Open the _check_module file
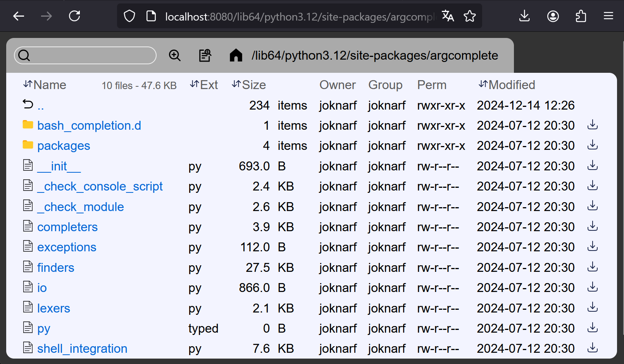The width and height of the screenshot is (624, 364). [81, 207]
